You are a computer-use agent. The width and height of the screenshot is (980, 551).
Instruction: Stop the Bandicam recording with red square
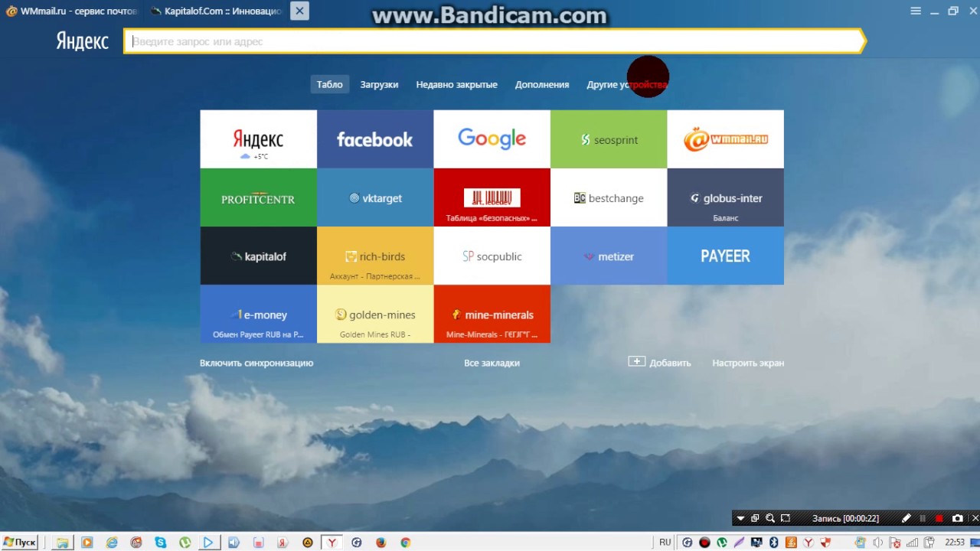click(939, 518)
